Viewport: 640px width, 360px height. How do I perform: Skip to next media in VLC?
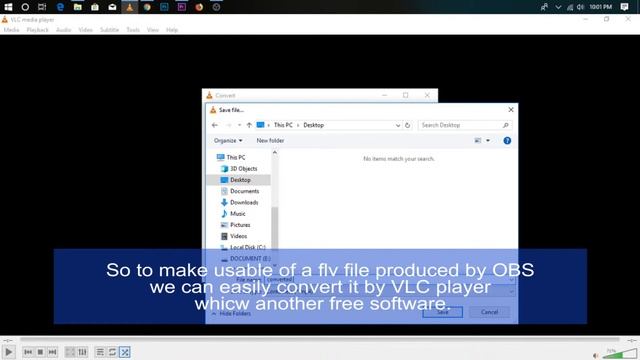click(x=52, y=352)
